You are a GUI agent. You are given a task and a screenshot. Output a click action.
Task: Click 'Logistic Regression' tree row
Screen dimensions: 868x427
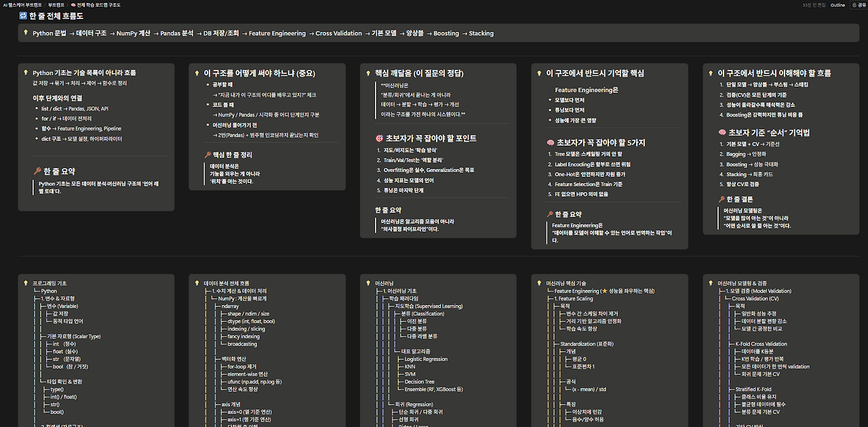click(x=425, y=359)
